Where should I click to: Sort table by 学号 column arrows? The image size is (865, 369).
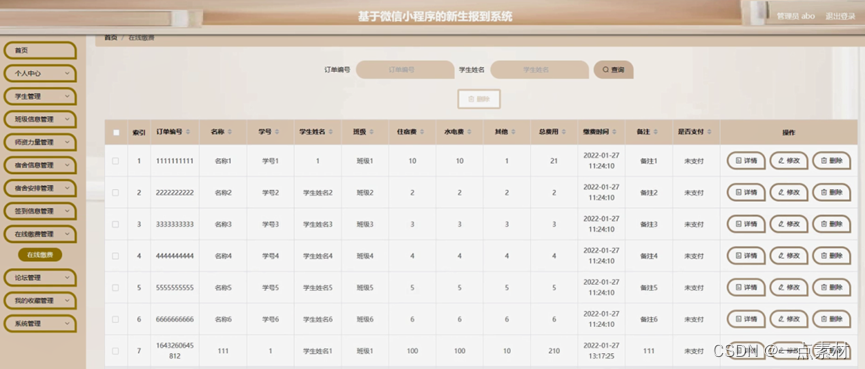pos(277,132)
